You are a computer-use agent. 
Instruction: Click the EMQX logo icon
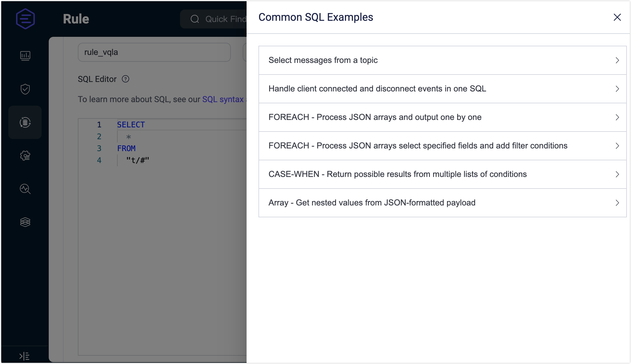tap(25, 19)
